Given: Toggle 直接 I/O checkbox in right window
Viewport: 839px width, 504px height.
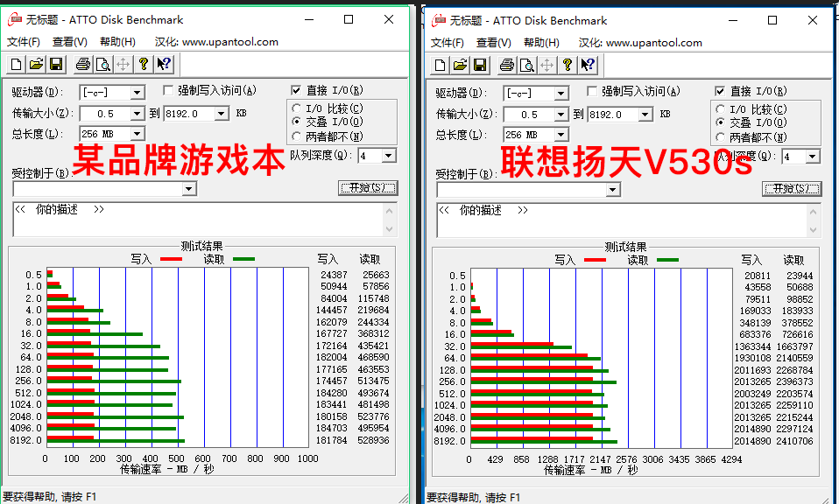Looking at the screenshot, I should [x=720, y=91].
